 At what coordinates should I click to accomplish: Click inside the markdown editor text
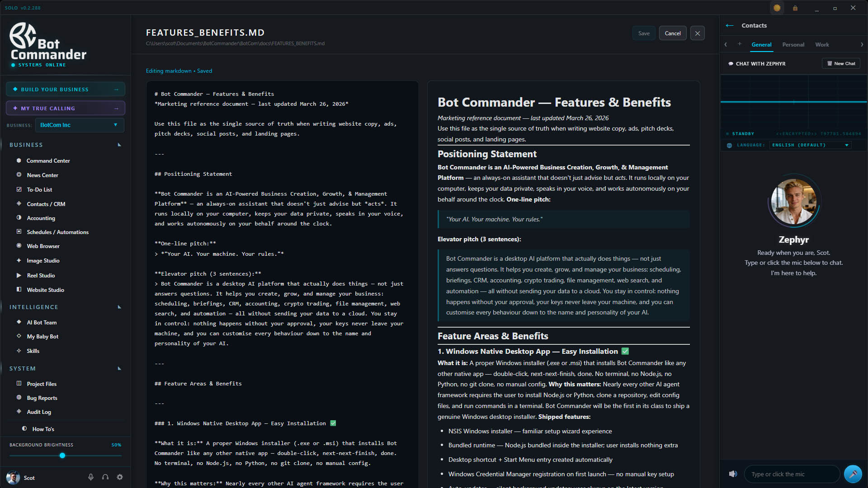[x=282, y=284]
